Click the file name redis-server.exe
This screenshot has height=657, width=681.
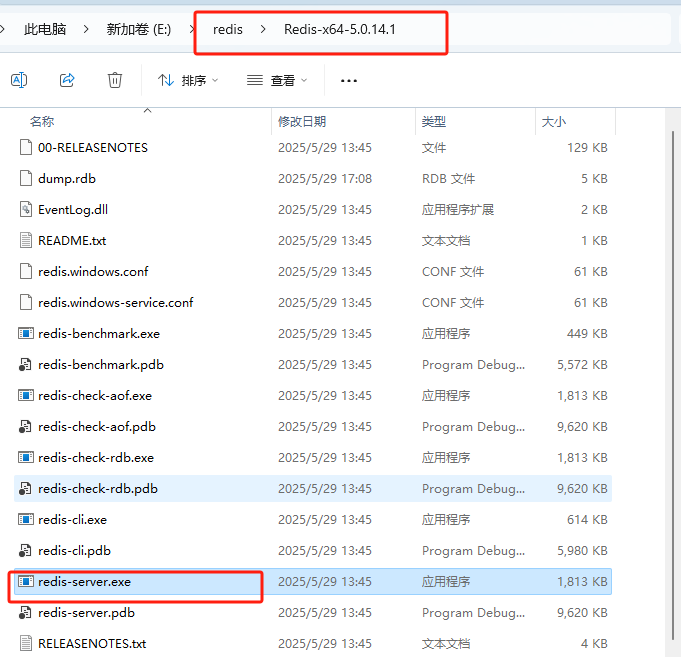[x=85, y=581]
